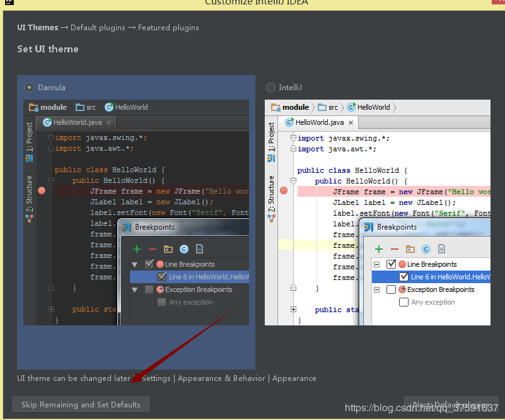Click the remove breakpoint minus icon in Darcula preview

click(153, 249)
